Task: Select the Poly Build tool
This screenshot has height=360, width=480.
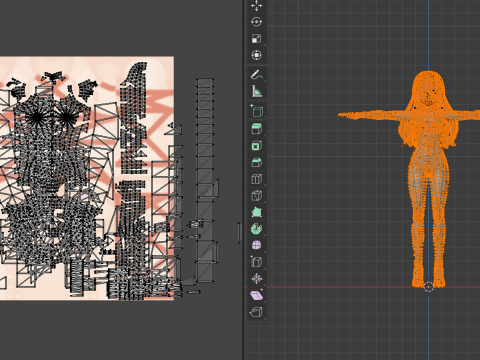Action: pyautogui.click(x=256, y=212)
